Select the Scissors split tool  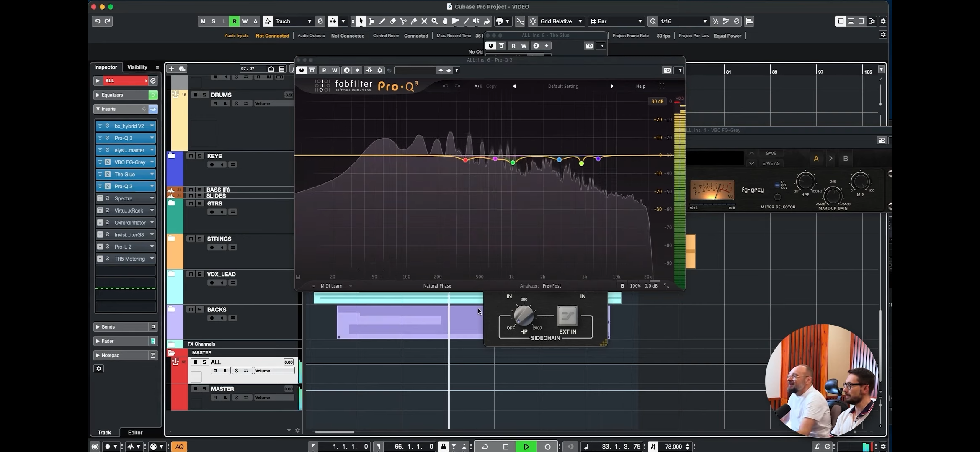tap(403, 21)
